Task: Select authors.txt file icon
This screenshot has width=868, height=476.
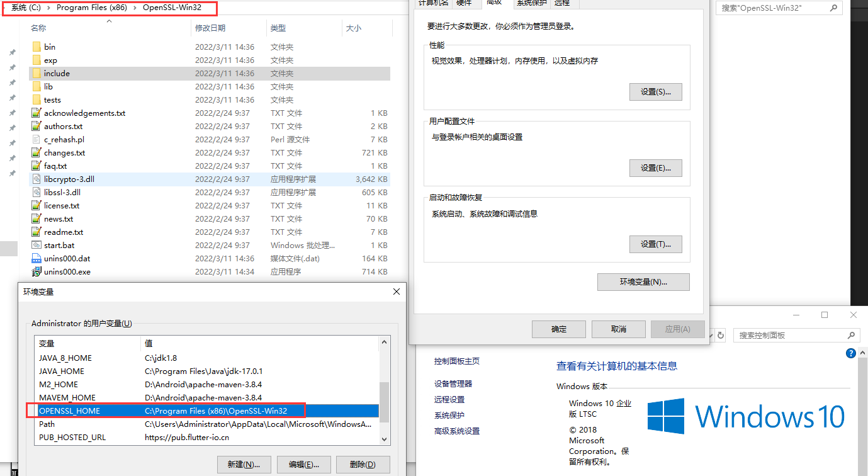Action: click(x=37, y=126)
